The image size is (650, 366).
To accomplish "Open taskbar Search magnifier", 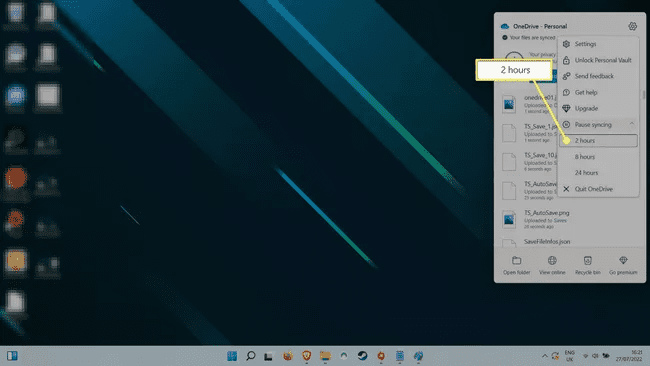I will [250, 356].
